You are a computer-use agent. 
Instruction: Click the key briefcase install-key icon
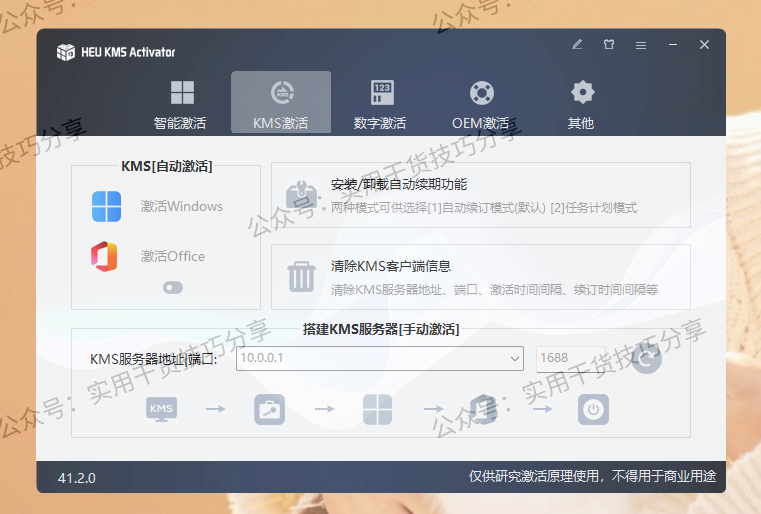click(269, 409)
